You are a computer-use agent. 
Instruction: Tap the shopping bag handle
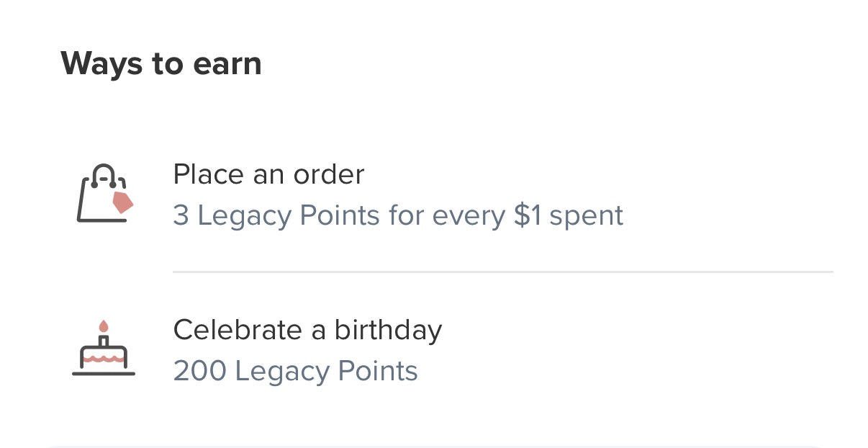tap(104, 174)
